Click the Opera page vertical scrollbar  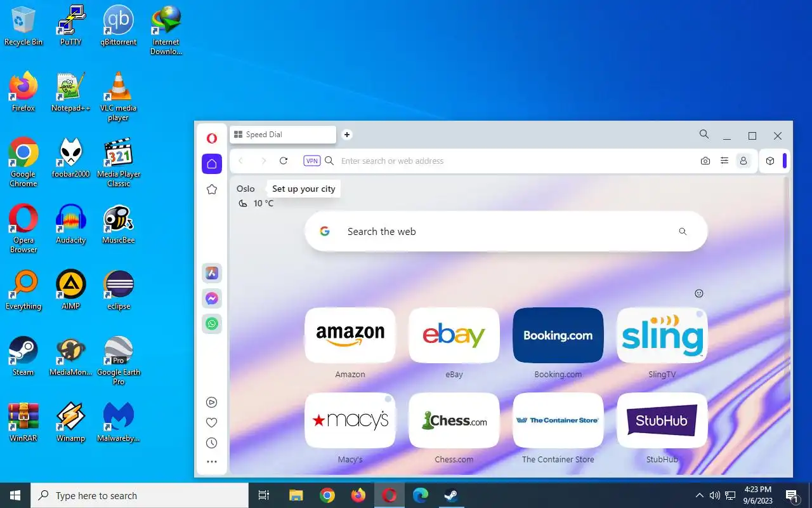click(789, 286)
